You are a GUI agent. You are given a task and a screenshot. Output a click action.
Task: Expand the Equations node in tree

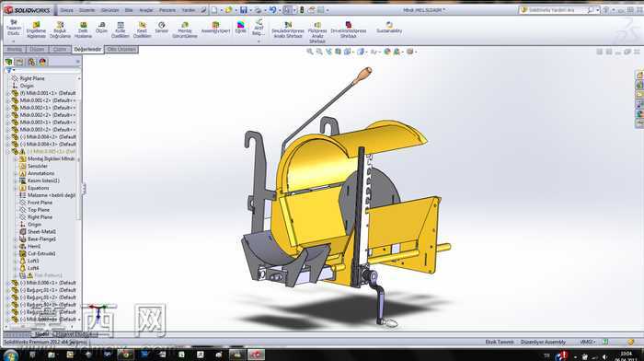click(x=16, y=188)
